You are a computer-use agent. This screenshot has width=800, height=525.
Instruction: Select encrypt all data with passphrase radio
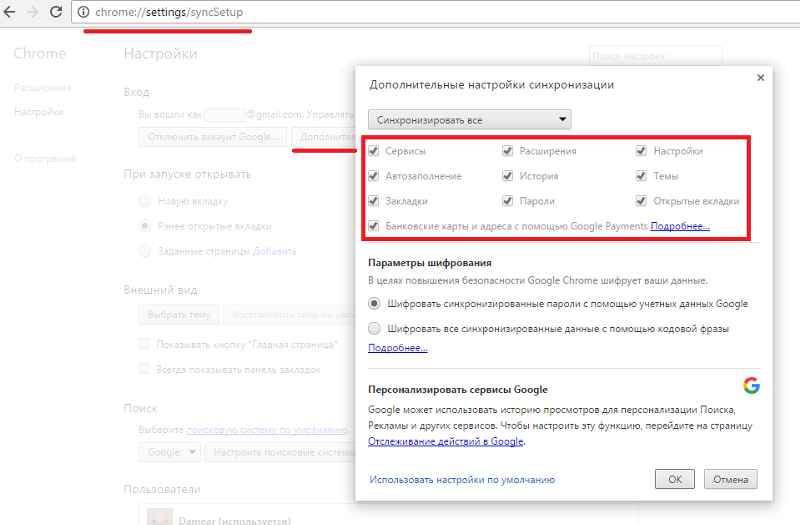point(374,329)
